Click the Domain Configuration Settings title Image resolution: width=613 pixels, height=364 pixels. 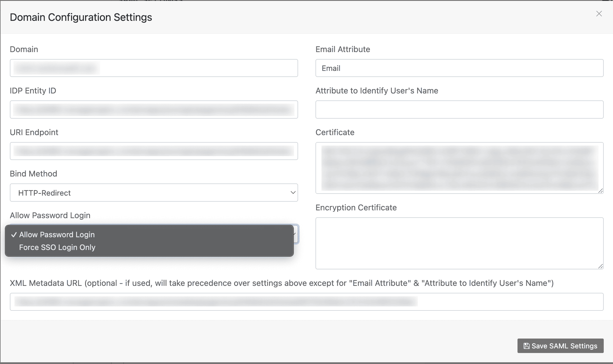pyautogui.click(x=81, y=17)
